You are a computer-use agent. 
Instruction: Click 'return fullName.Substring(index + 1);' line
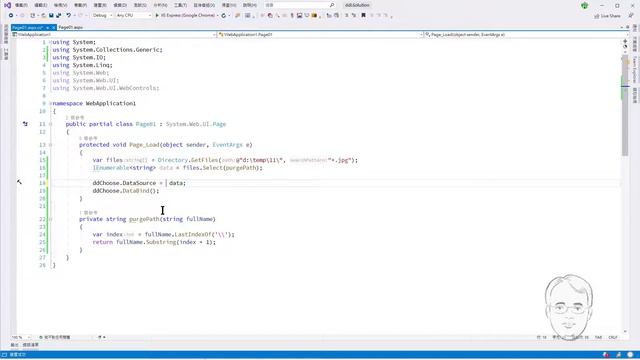[154, 242]
